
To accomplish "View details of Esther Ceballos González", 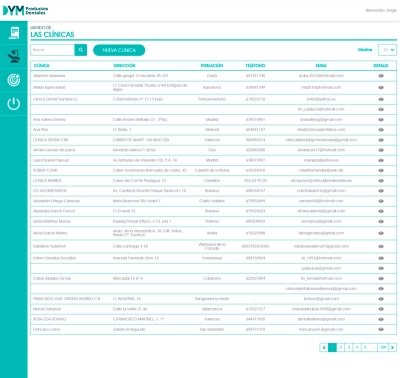I will pos(381,258).
